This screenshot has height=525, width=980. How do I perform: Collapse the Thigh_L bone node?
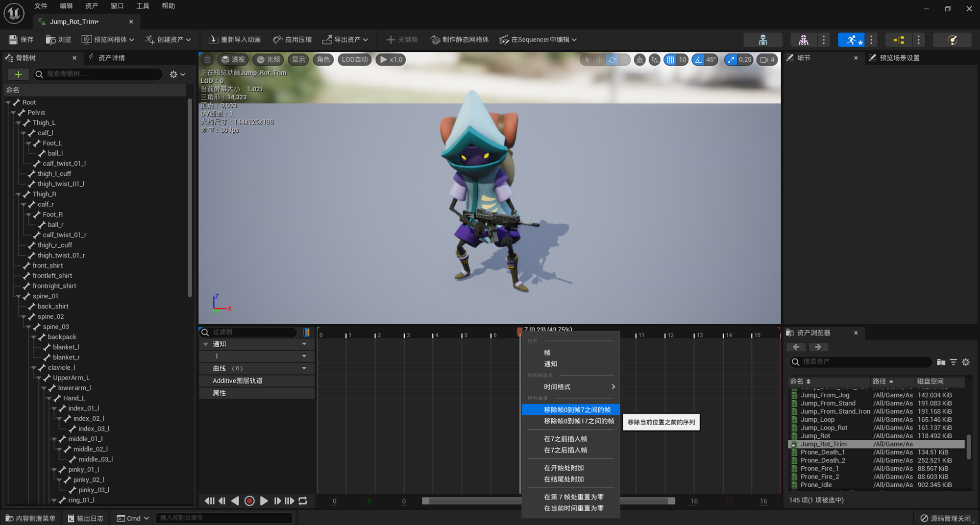[18, 123]
